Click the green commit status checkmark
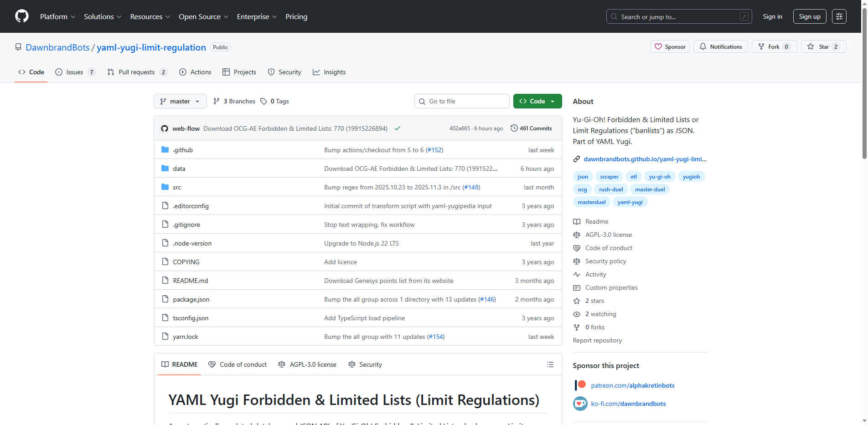The image size is (868, 425). tap(398, 128)
